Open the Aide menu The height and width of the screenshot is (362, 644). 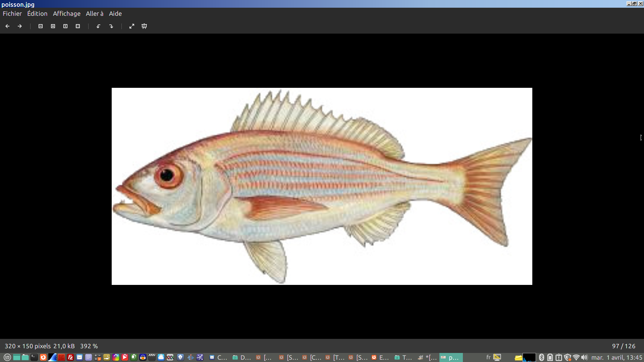point(115,14)
